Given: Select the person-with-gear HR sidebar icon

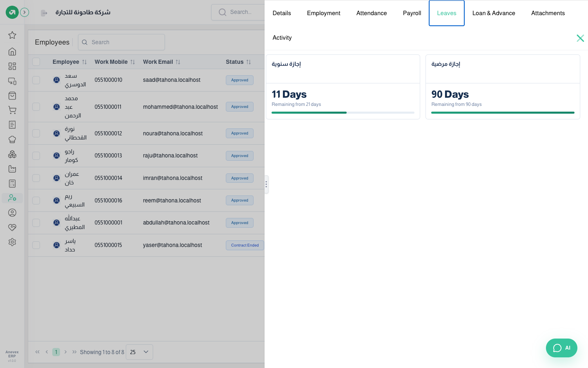Looking at the screenshot, I should pos(12,198).
